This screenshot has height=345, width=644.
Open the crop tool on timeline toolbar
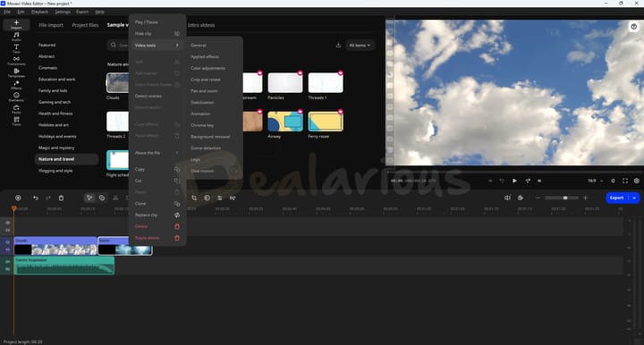194,198
